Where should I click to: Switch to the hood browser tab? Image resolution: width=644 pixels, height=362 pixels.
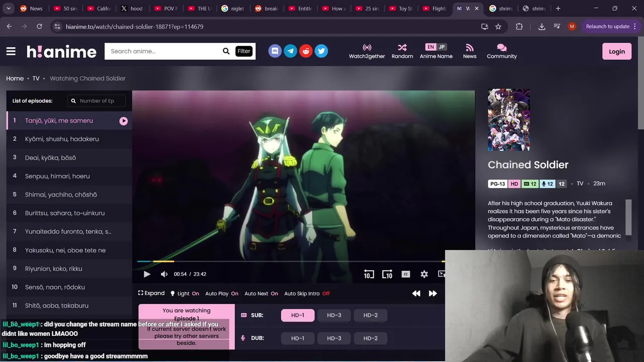[x=132, y=9]
